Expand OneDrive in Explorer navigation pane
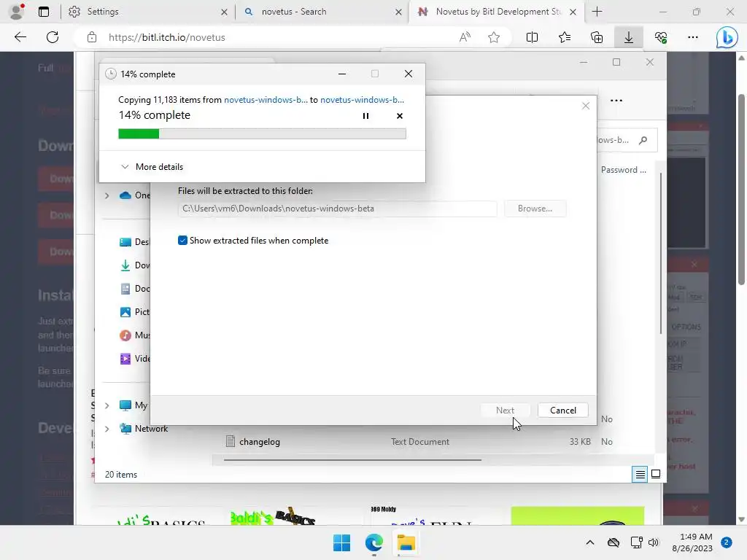The width and height of the screenshot is (747, 560). [x=107, y=195]
